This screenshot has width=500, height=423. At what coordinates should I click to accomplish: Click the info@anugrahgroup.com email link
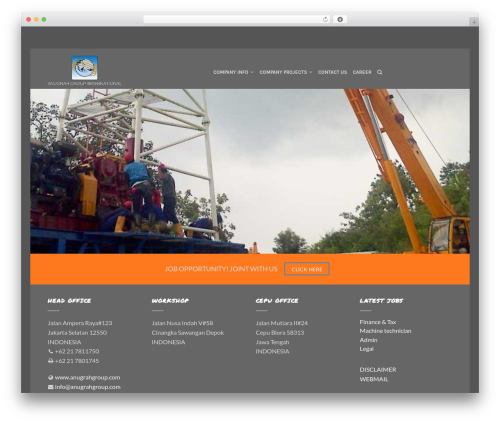pos(87,387)
